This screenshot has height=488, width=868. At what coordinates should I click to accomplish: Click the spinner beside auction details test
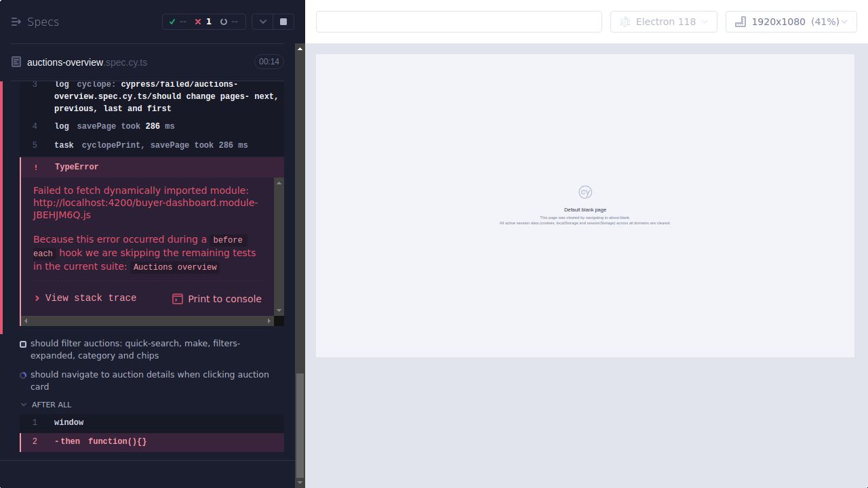22,375
